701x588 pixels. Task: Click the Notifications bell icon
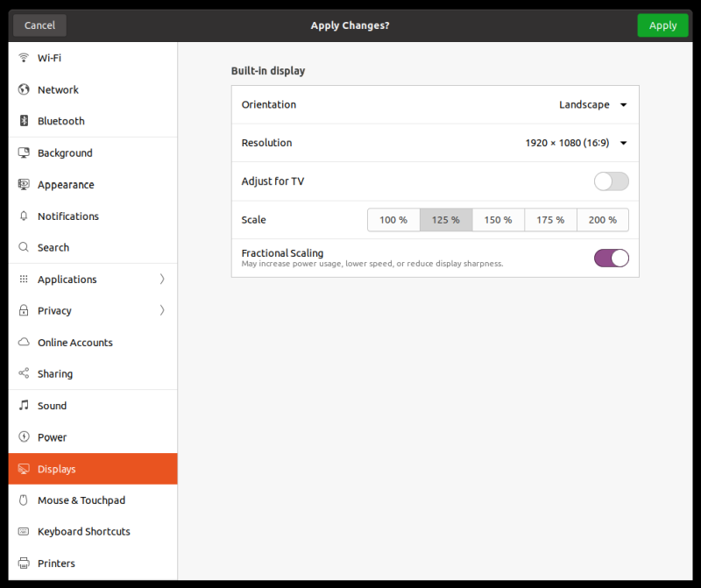pyautogui.click(x=24, y=216)
